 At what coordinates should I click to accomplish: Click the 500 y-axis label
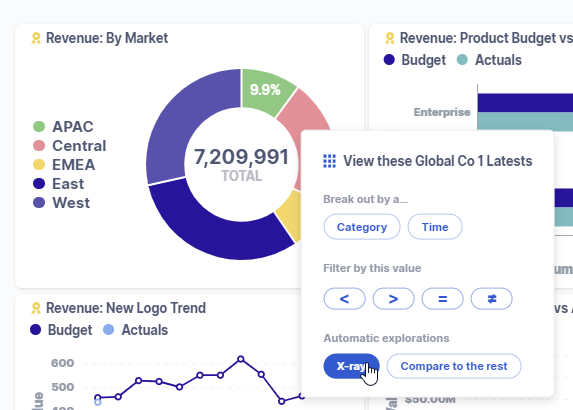click(62, 387)
